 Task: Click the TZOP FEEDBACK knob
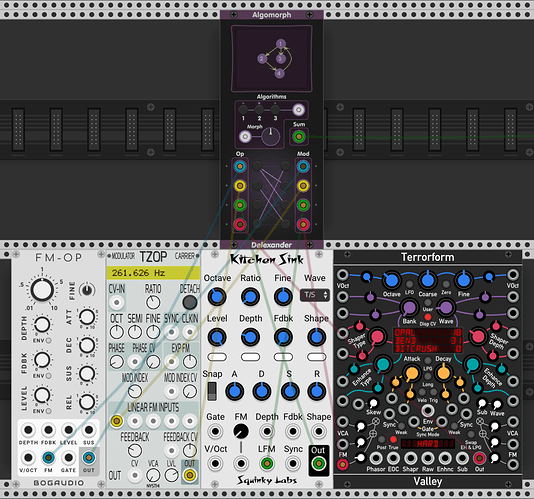click(x=135, y=451)
